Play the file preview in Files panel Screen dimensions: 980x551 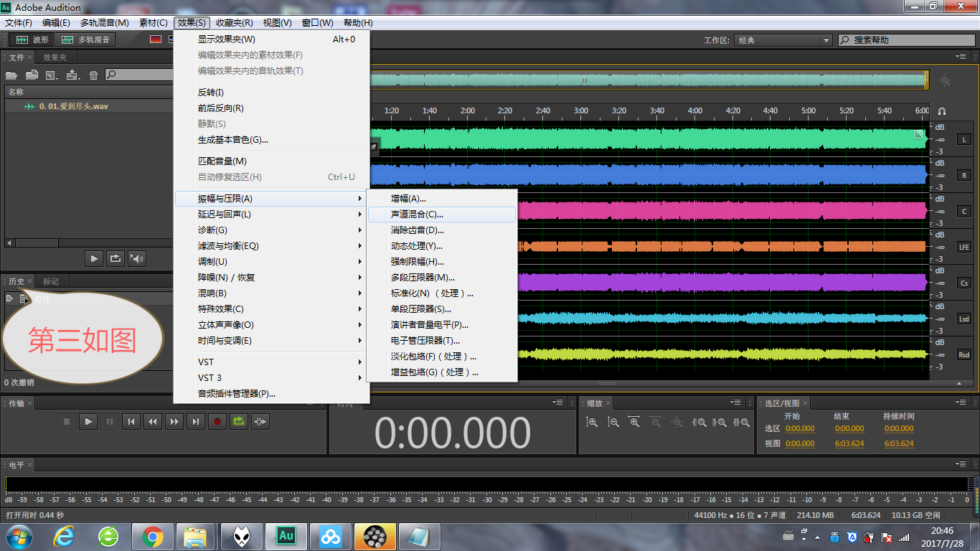[94, 258]
